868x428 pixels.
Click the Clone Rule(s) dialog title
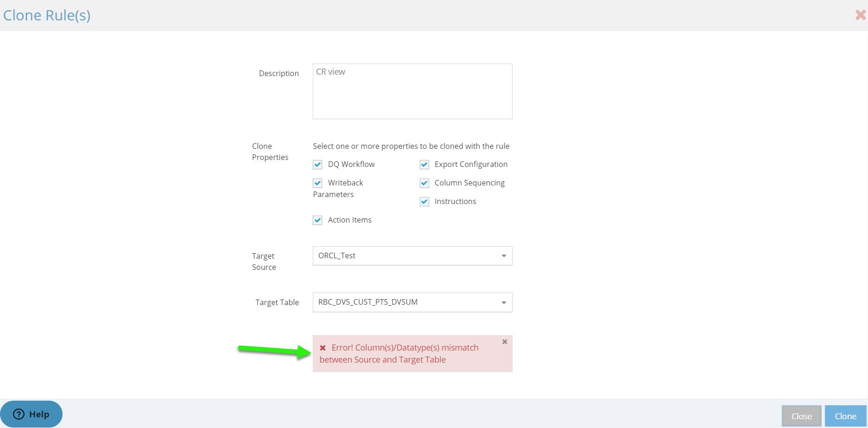click(x=47, y=15)
